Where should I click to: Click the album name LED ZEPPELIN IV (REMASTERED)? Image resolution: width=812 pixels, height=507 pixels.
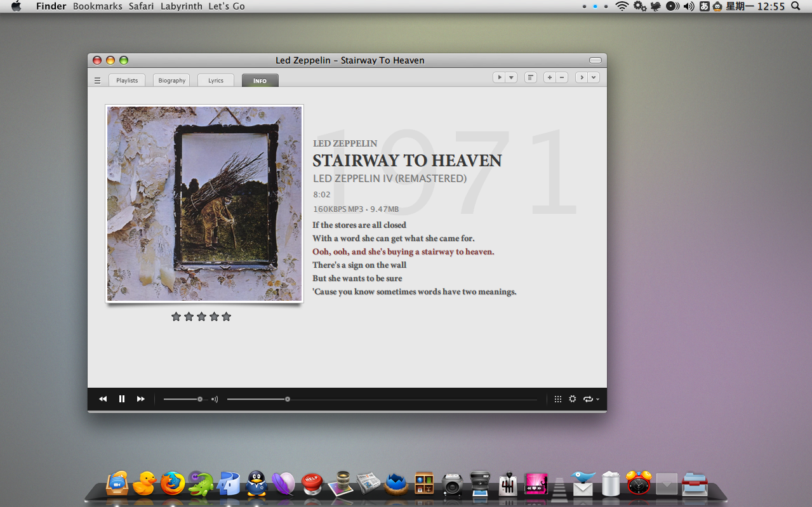(x=390, y=179)
